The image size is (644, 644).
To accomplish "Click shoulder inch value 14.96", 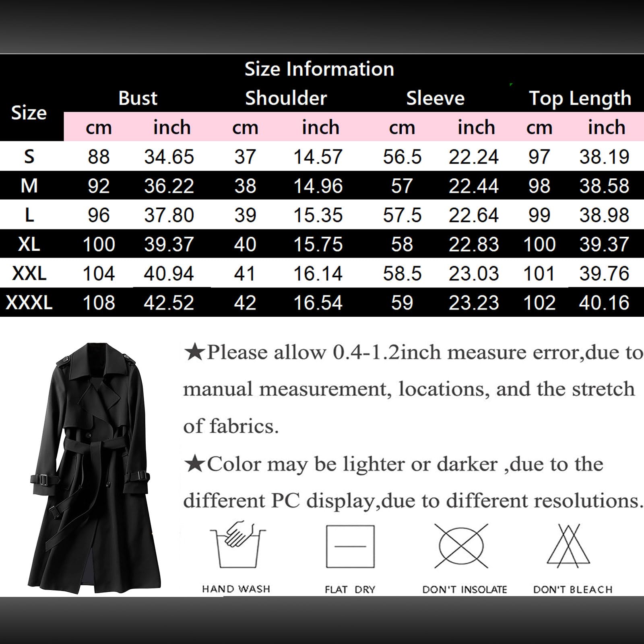I will tap(318, 186).
